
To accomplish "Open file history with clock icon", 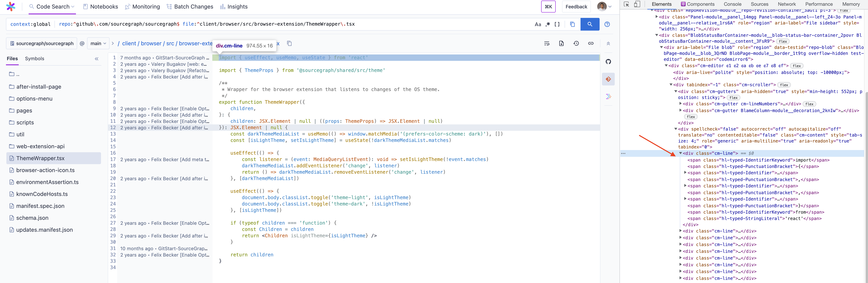I will point(576,44).
